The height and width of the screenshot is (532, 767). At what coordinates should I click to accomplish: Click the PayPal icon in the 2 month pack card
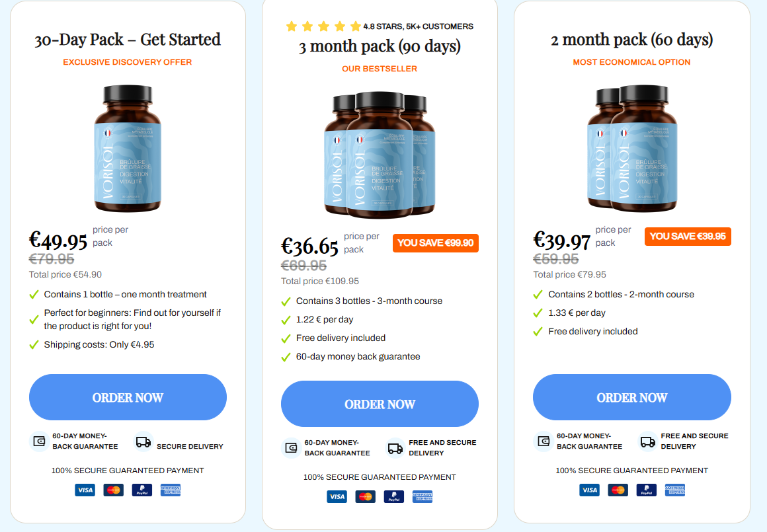(x=646, y=490)
